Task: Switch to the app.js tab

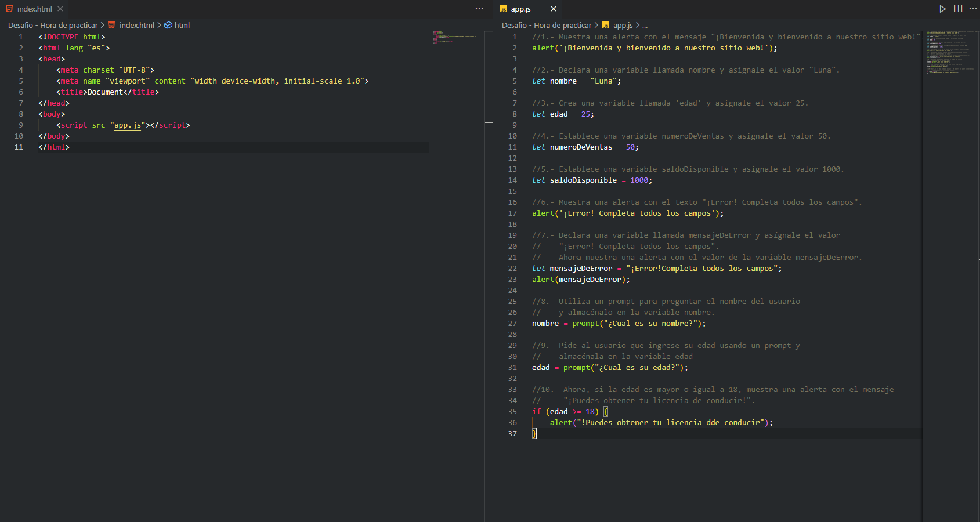Action: coord(520,9)
